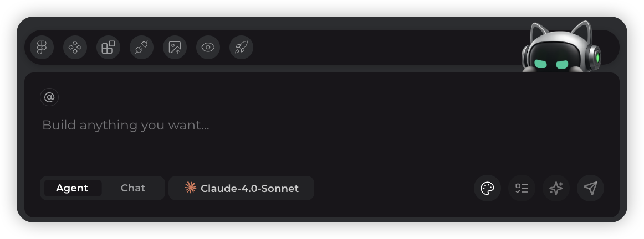Click the Figma import icon
Screen dimensions: 644x239
(42, 48)
